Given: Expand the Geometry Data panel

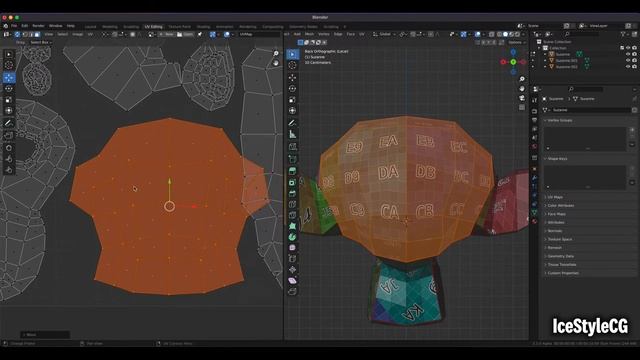Looking at the screenshot, I should coord(560,256).
